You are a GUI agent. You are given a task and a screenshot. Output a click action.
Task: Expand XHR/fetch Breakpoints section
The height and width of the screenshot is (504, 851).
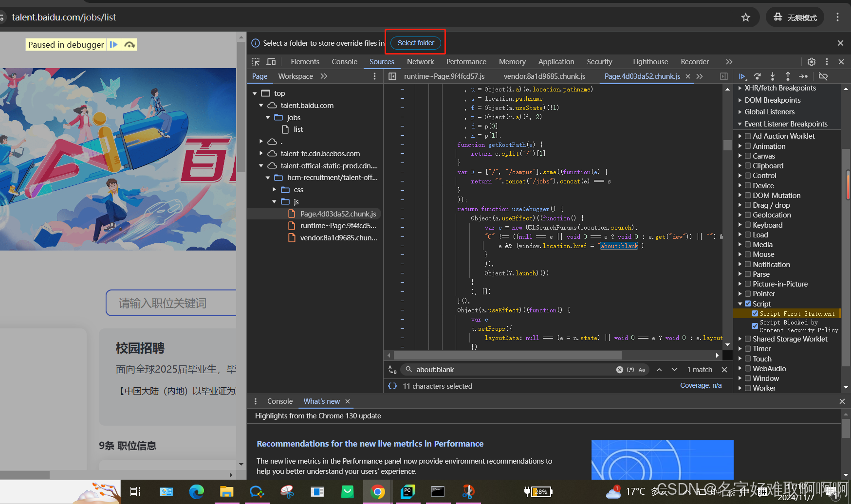pyautogui.click(x=740, y=88)
